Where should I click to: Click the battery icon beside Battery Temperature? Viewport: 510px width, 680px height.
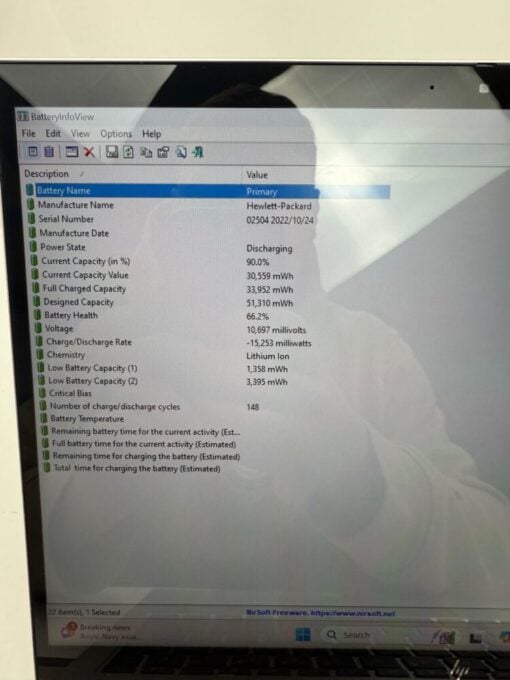click(x=43, y=418)
